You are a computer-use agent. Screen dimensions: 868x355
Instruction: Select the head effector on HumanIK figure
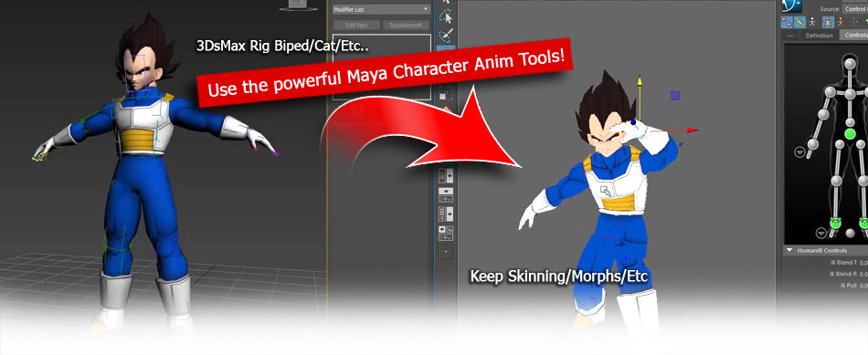pos(850,64)
